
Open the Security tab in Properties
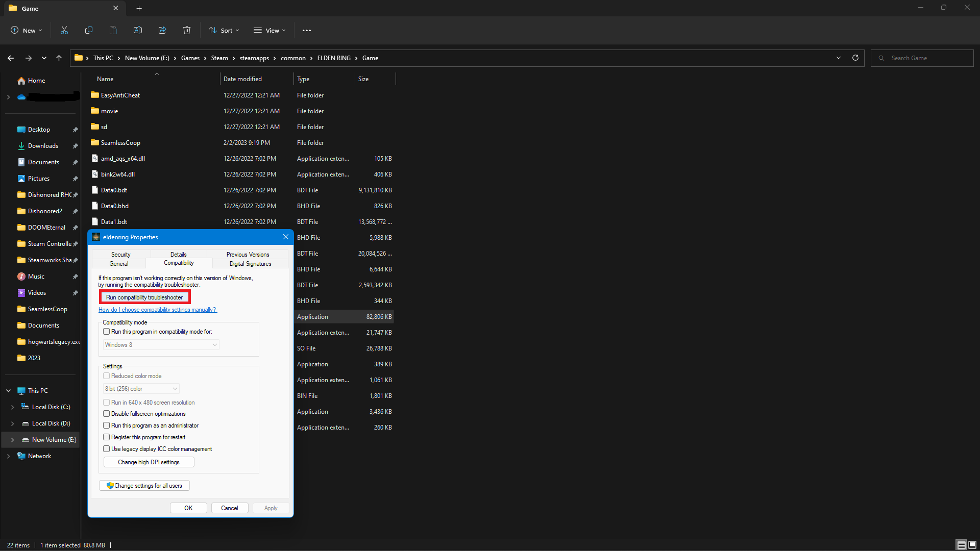[x=121, y=255]
